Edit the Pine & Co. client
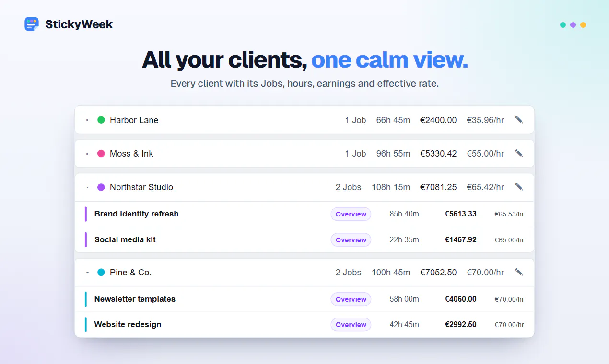The width and height of the screenshot is (609, 364). coord(519,272)
